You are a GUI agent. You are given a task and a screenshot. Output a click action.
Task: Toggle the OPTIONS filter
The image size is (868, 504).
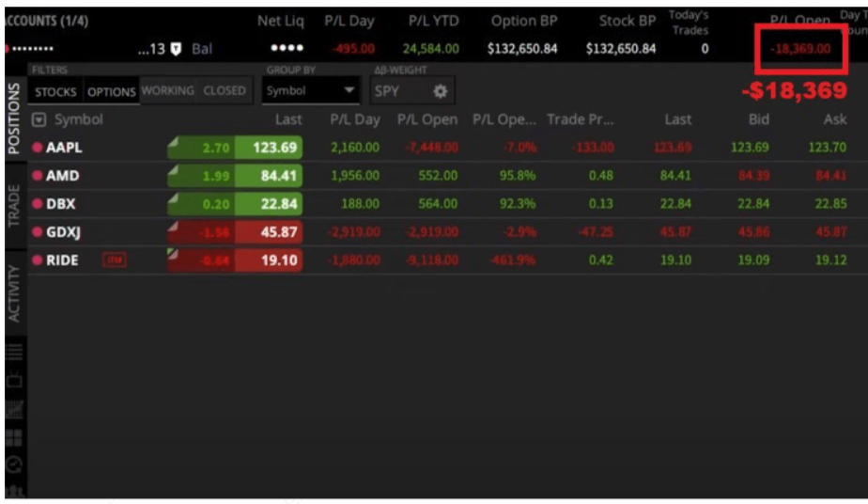pyautogui.click(x=111, y=92)
